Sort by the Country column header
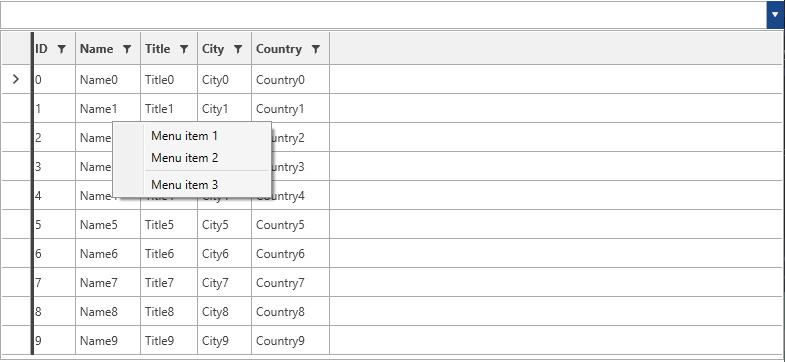Viewport: 785px width, 362px height. point(279,49)
